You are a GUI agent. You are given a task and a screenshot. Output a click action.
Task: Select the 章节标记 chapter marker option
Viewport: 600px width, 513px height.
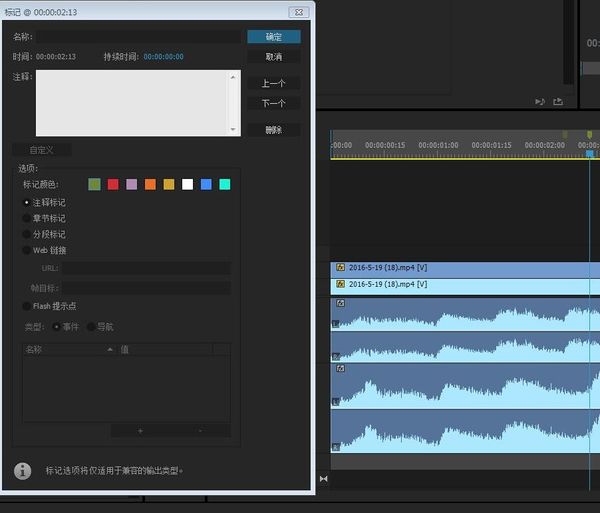27,218
